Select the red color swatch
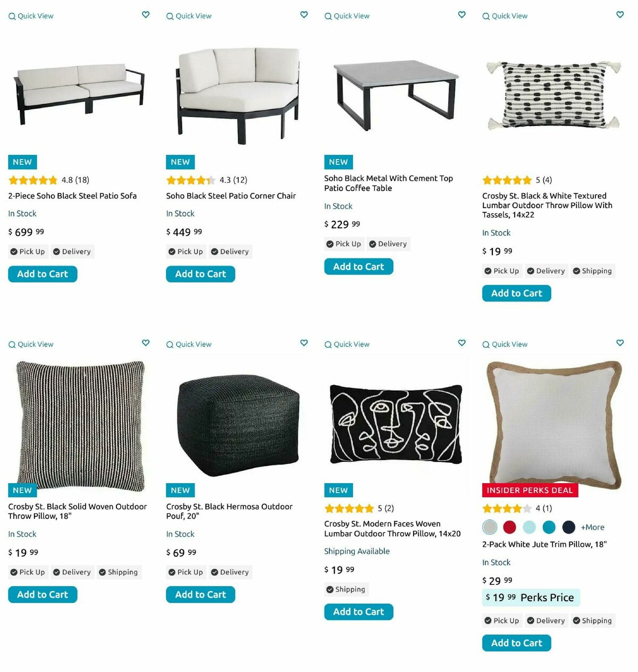638x672 pixels. pos(509,527)
